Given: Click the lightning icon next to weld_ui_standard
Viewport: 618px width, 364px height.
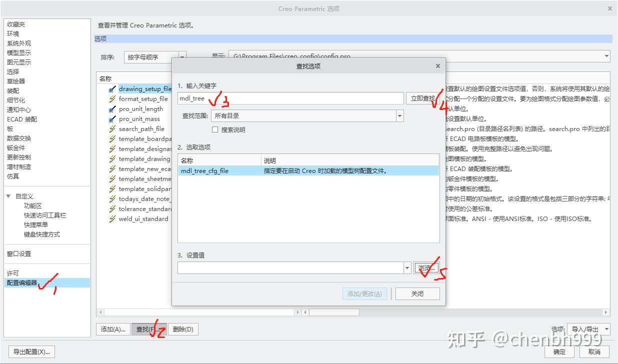Looking at the screenshot, I should [112, 219].
